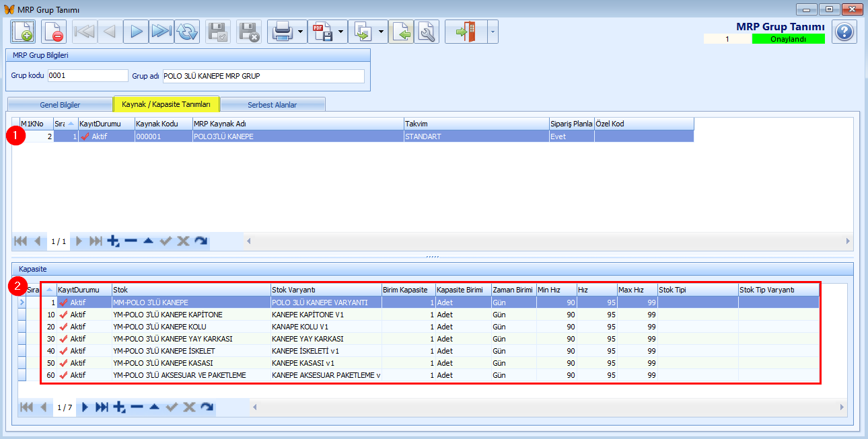Open the PDF export dropdown arrow

340,32
